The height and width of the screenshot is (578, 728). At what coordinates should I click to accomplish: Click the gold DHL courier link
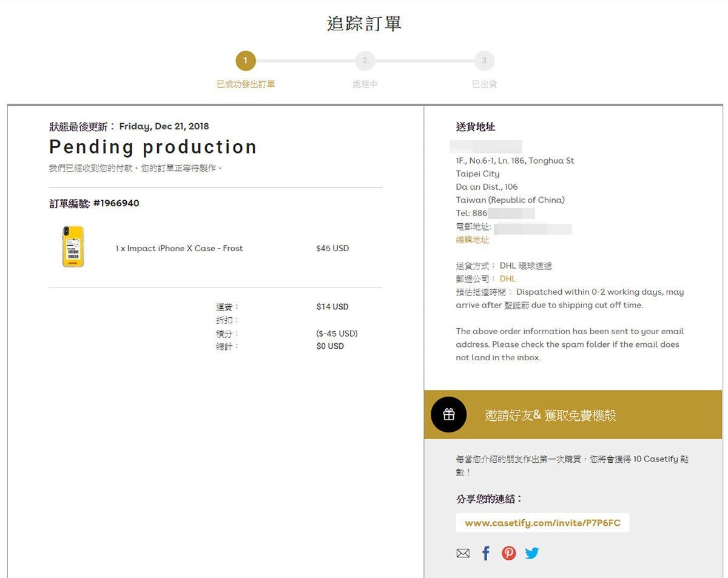(x=508, y=279)
